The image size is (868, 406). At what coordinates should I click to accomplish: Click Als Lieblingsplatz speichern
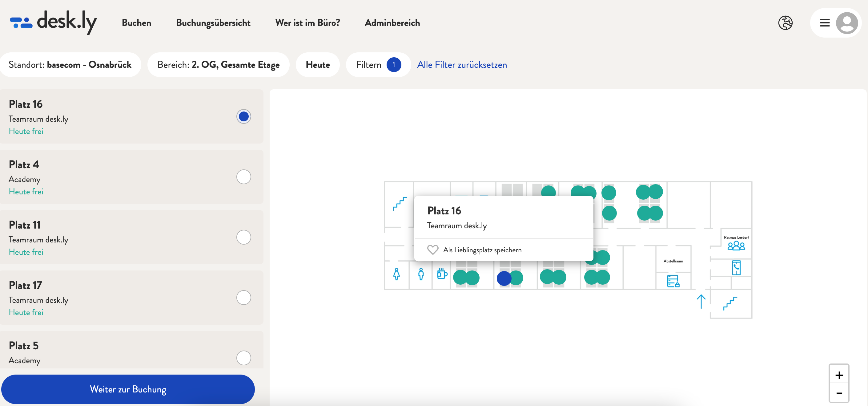(482, 250)
